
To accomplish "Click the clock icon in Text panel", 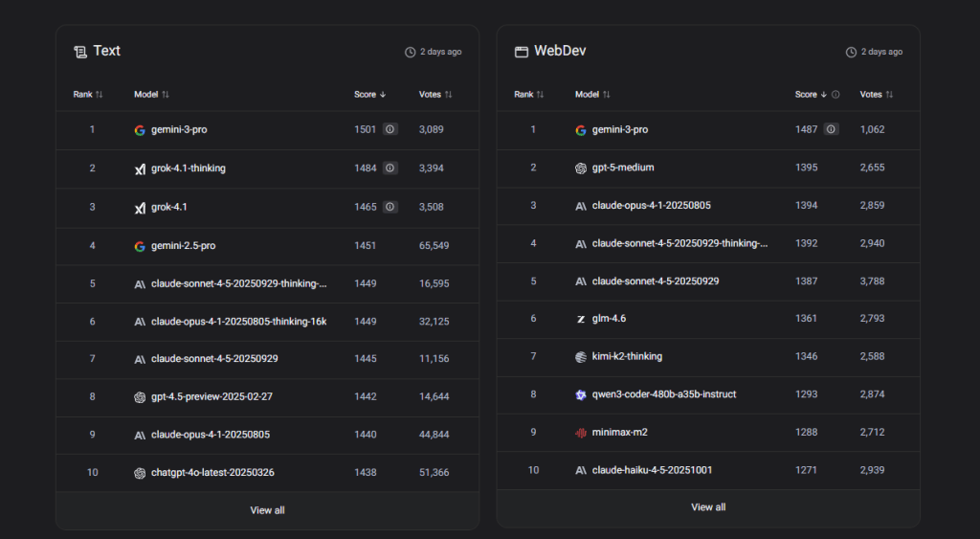I will click(410, 52).
